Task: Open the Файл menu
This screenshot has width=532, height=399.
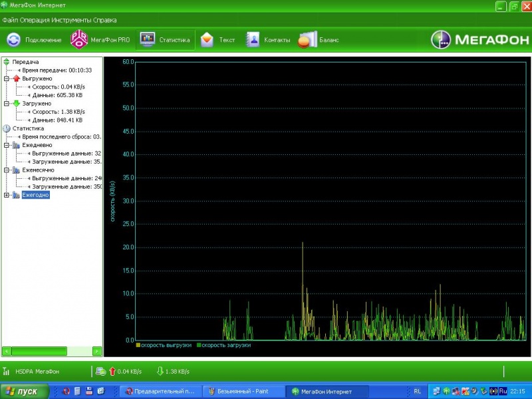Action: coord(9,21)
